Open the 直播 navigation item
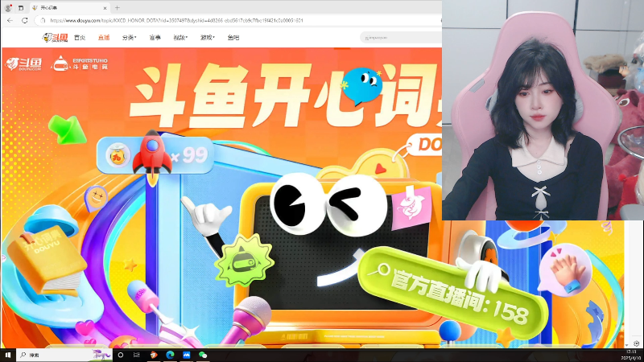Screen dimensions: 644x362 click(104, 37)
